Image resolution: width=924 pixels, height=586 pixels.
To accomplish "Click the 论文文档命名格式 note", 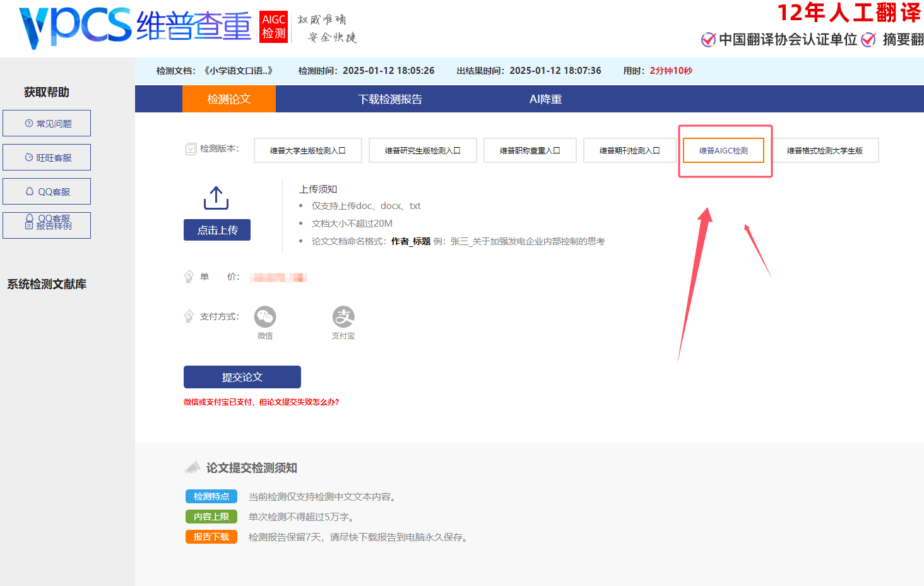I will 458,241.
